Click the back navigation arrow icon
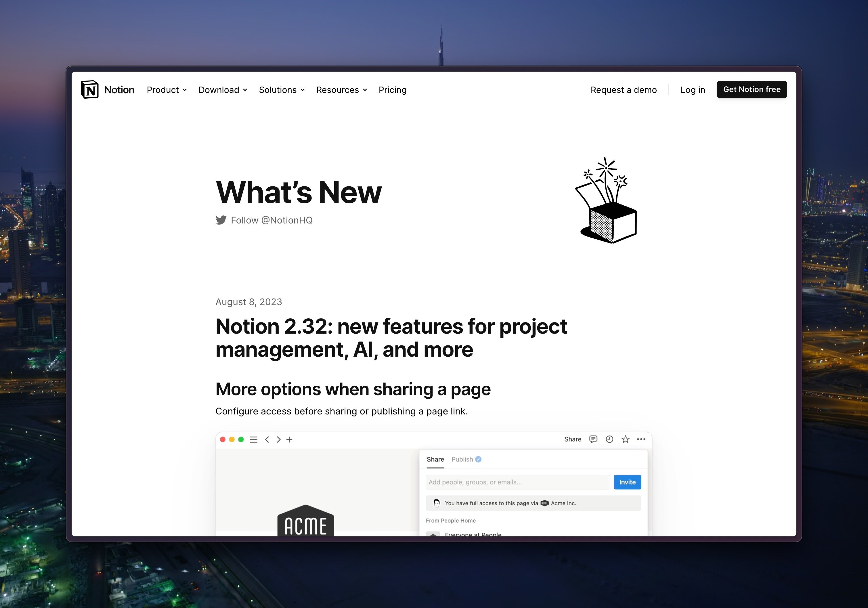Viewport: 868px width, 608px height. coord(267,439)
